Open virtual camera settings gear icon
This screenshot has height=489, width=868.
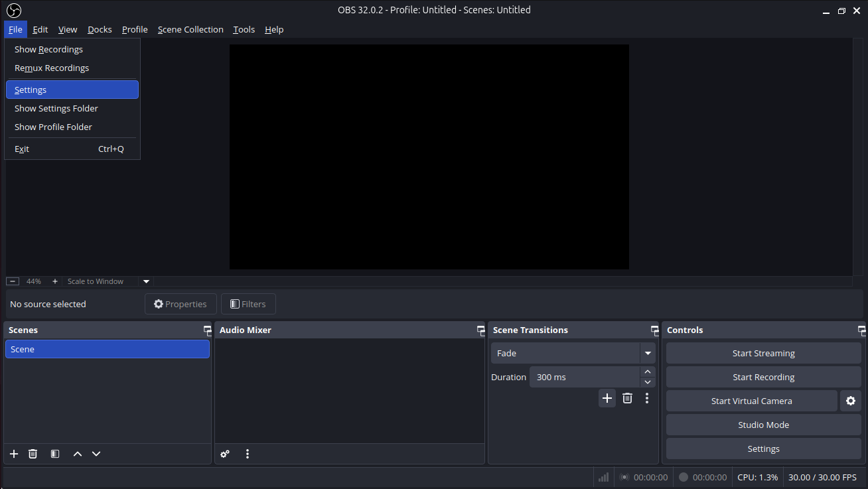(851, 401)
